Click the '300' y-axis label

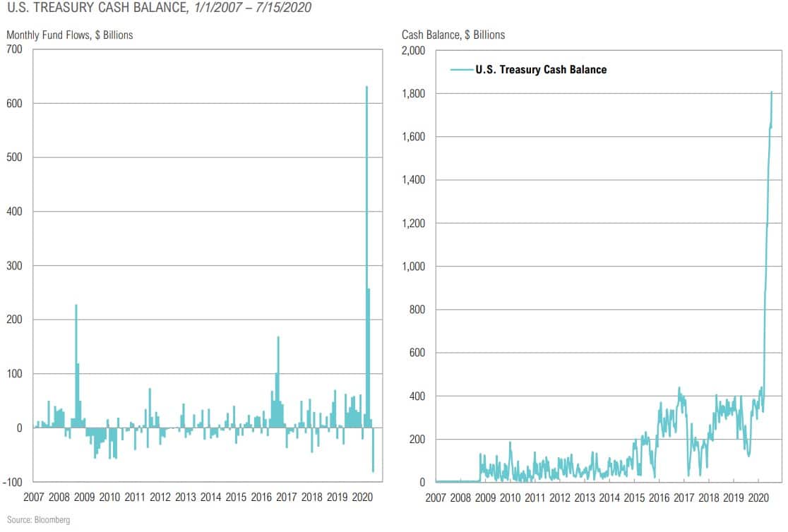15,266
